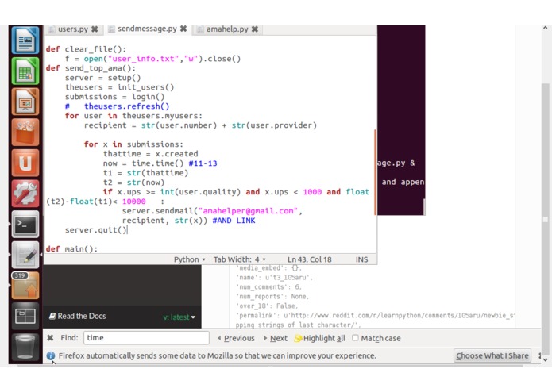This screenshot has height=392, width=552.
Task: Click the "def send_top_ama():" line
Action: 91,68
